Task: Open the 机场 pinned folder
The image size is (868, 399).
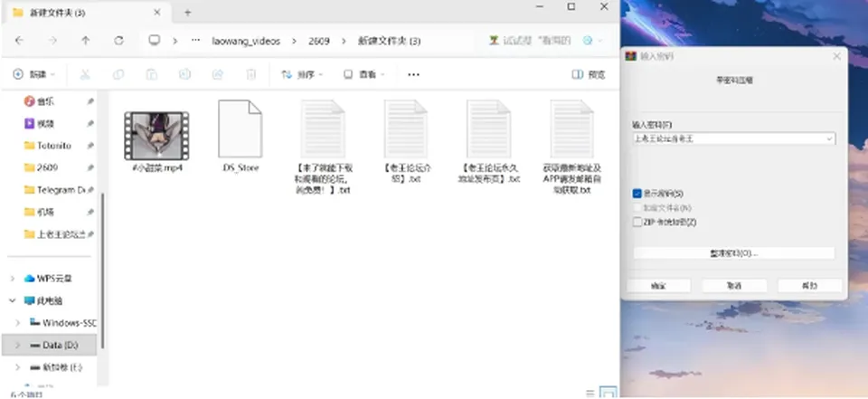Action: pyautogui.click(x=39, y=212)
